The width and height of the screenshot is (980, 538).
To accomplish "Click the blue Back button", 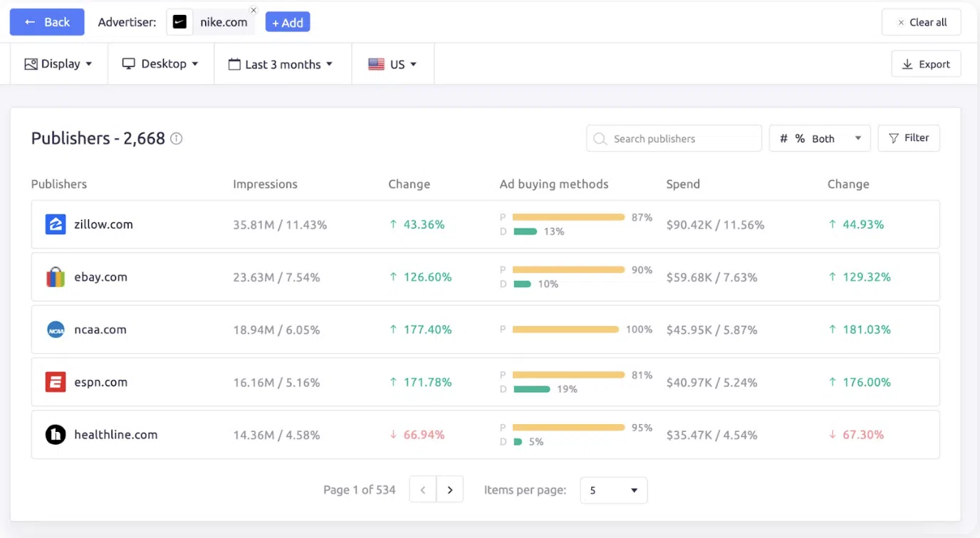I will click(47, 22).
